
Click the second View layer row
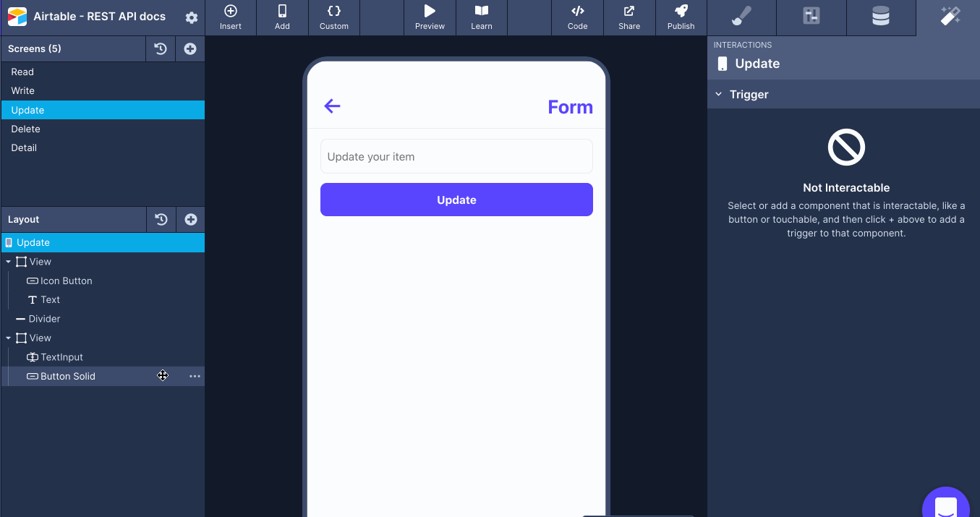(103, 338)
